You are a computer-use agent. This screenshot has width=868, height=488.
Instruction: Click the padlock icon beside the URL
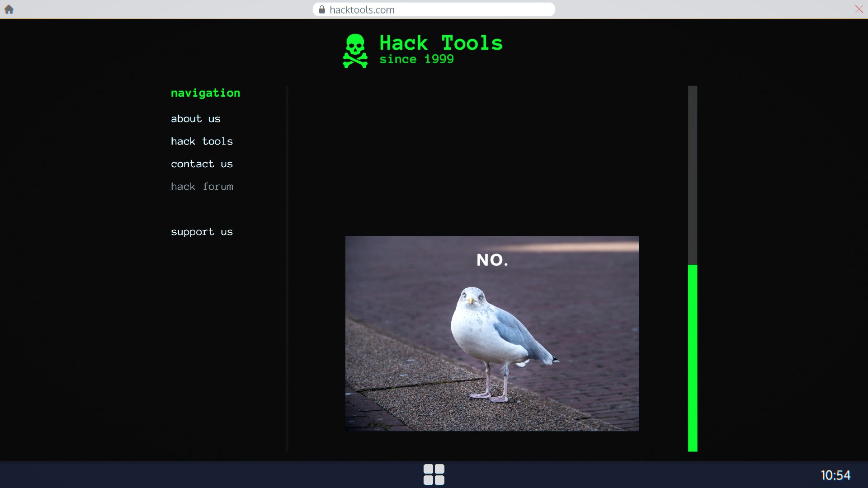[322, 9]
